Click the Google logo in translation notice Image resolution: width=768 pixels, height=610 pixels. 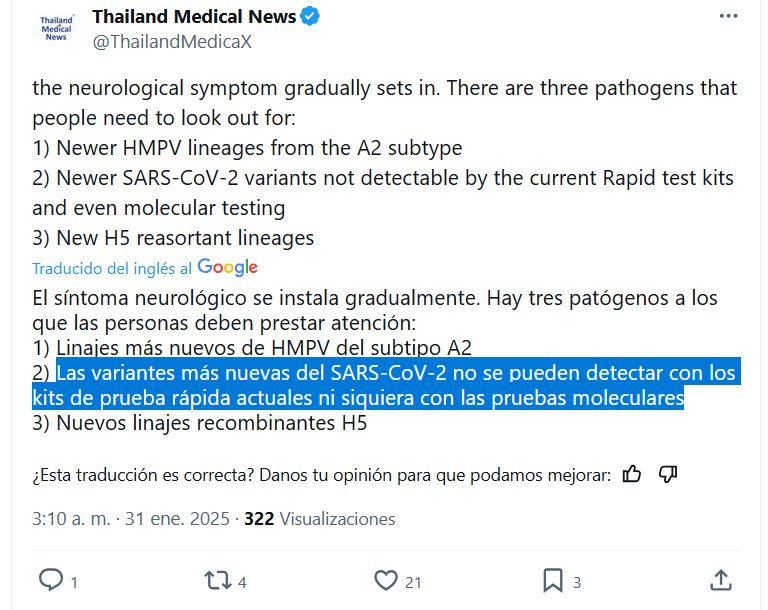click(x=228, y=267)
